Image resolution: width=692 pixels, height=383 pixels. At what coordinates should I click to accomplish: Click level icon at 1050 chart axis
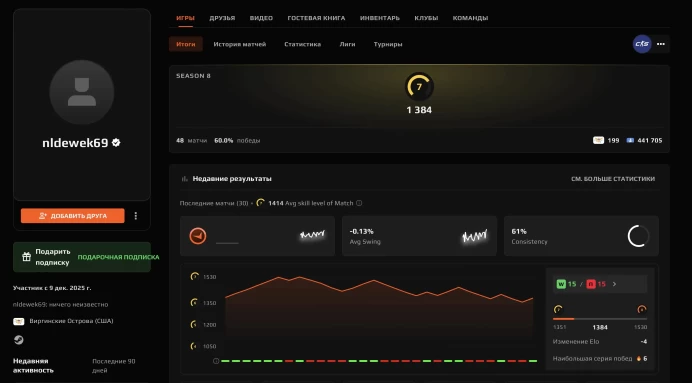click(x=194, y=346)
